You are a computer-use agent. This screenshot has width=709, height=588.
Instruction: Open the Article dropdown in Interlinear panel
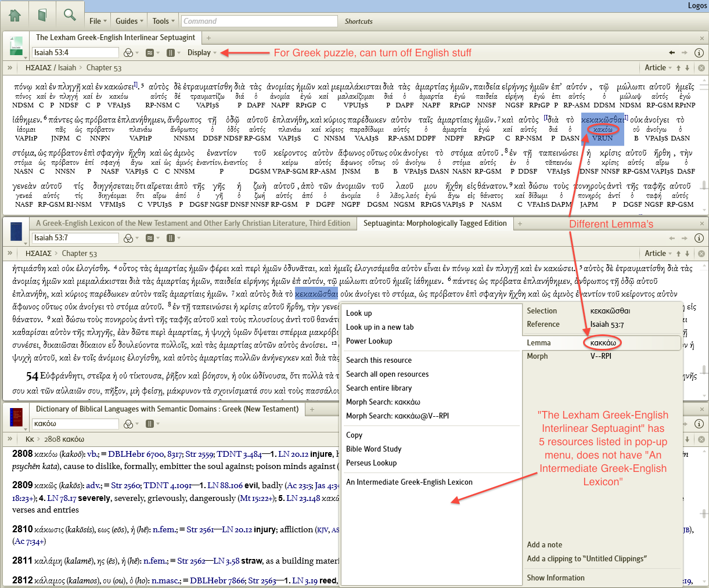tap(658, 68)
